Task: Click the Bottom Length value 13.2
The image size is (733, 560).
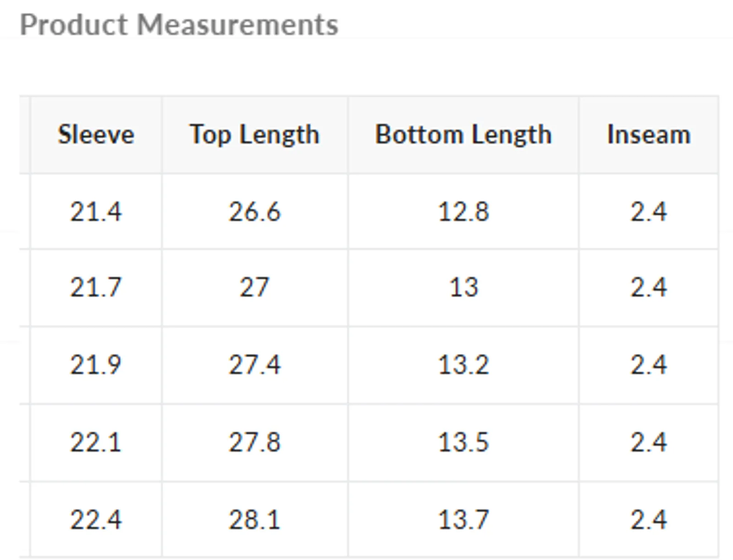Action: pos(464,365)
